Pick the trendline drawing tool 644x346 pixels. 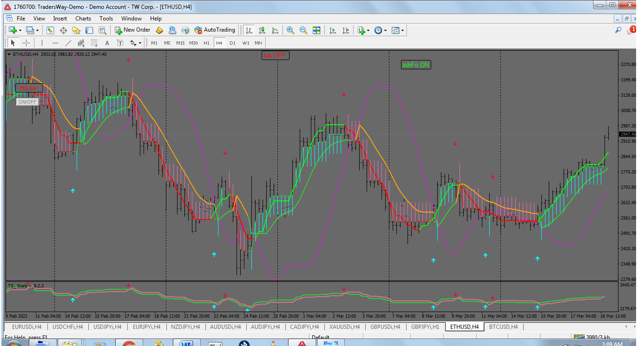coord(68,43)
